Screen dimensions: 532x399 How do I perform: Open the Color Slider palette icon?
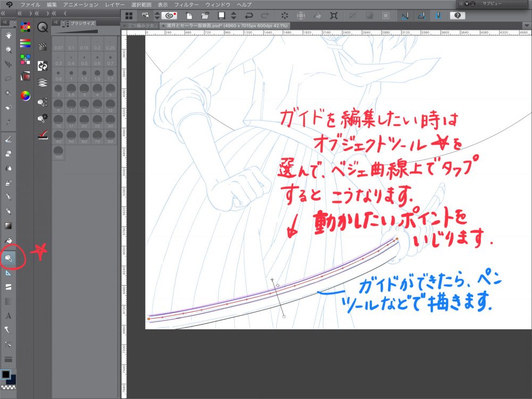(25, 43)
